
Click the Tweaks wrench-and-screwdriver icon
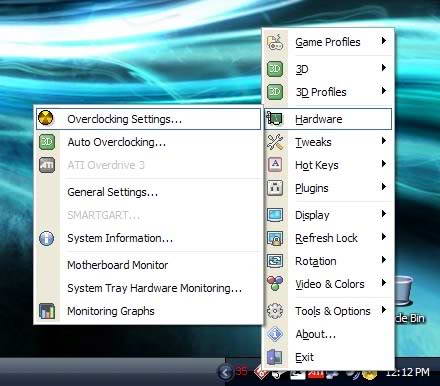[275, 142]
